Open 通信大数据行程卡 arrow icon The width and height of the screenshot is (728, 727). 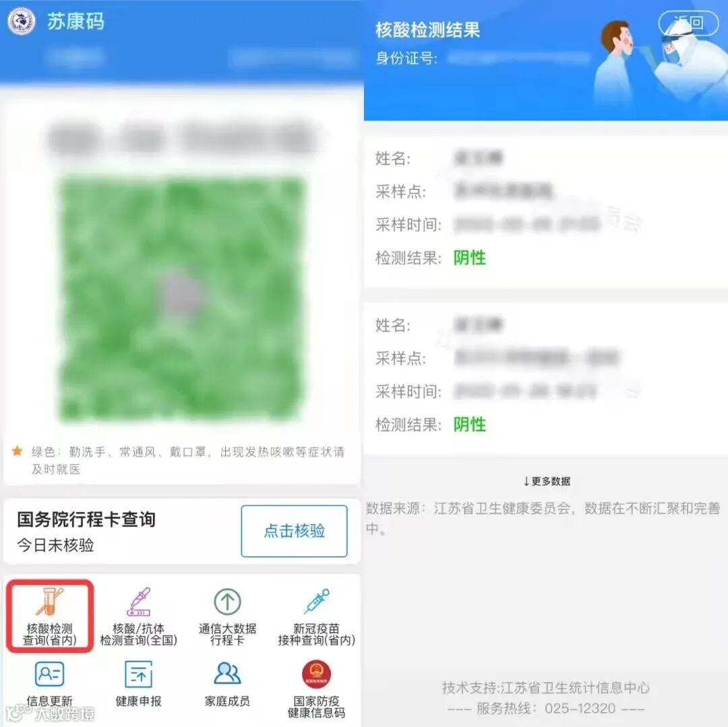tap(227, 601)
